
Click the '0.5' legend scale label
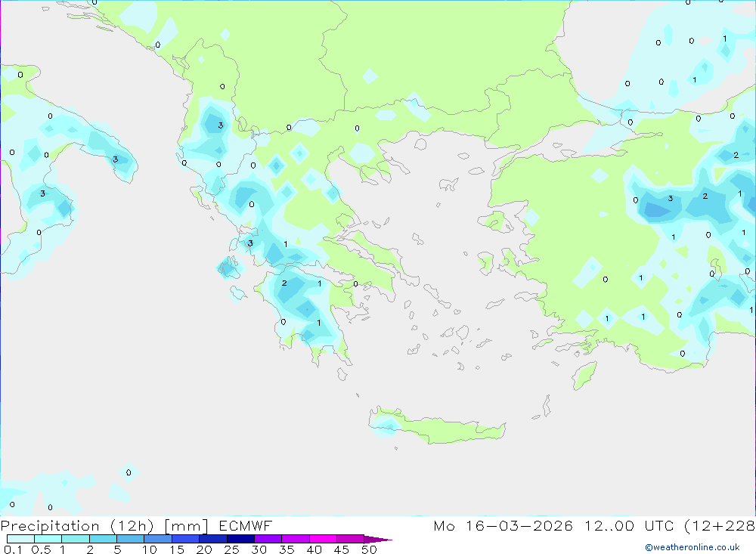click(x=41, y=549)
